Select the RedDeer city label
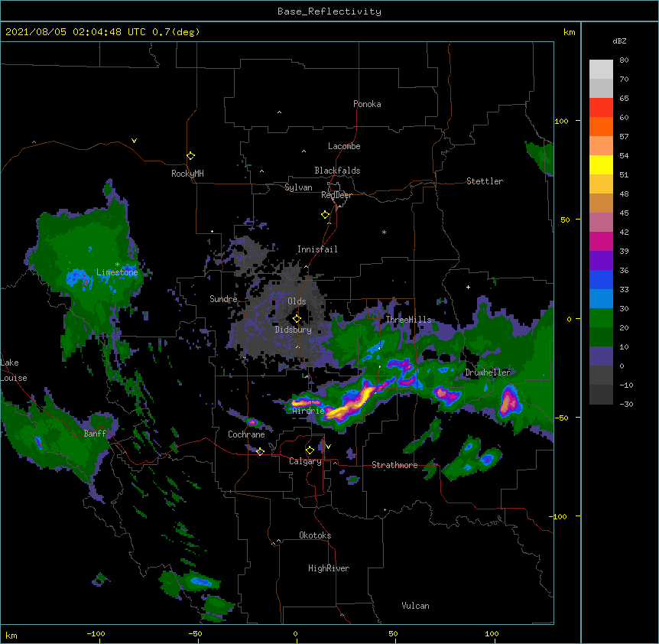The height and width of the screenshot is (644, 659). [336, 195]
